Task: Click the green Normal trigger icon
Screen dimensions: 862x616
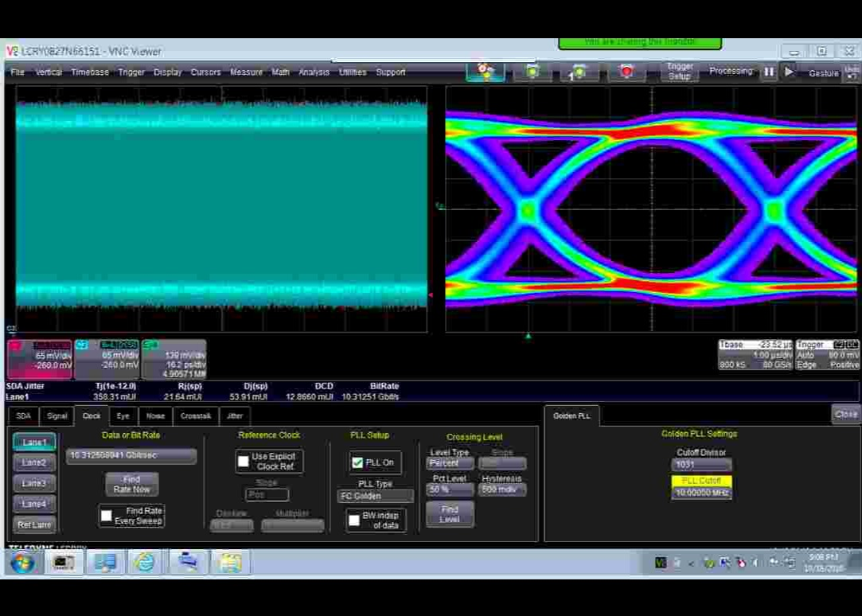Action: [532, 72]
